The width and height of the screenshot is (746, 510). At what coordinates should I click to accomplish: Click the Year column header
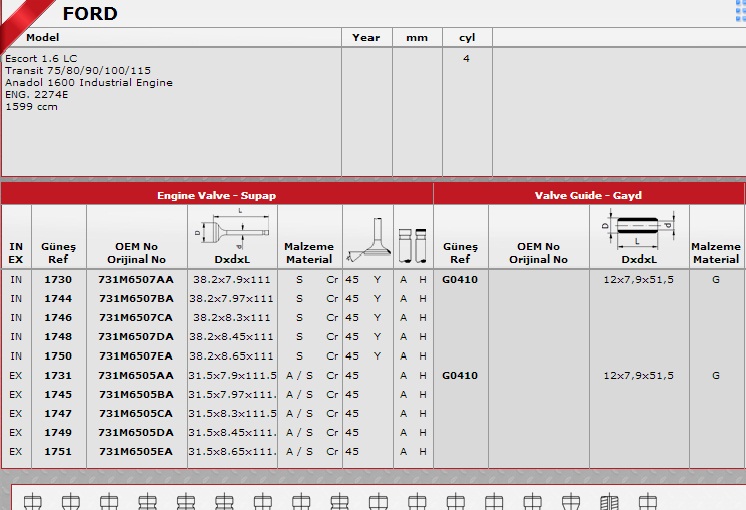pyautogui.click(x=366, y=38)
